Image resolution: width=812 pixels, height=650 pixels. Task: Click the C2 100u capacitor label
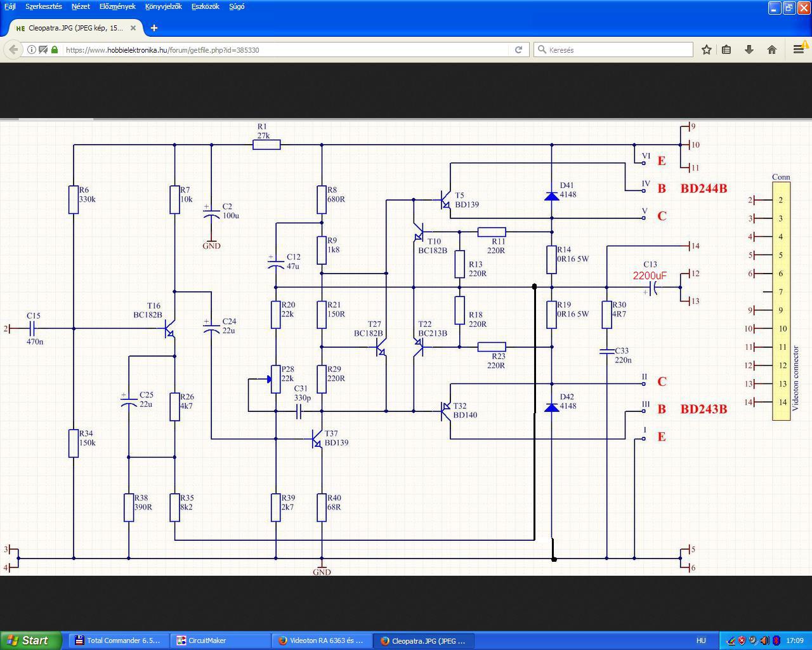pos(231,211)
